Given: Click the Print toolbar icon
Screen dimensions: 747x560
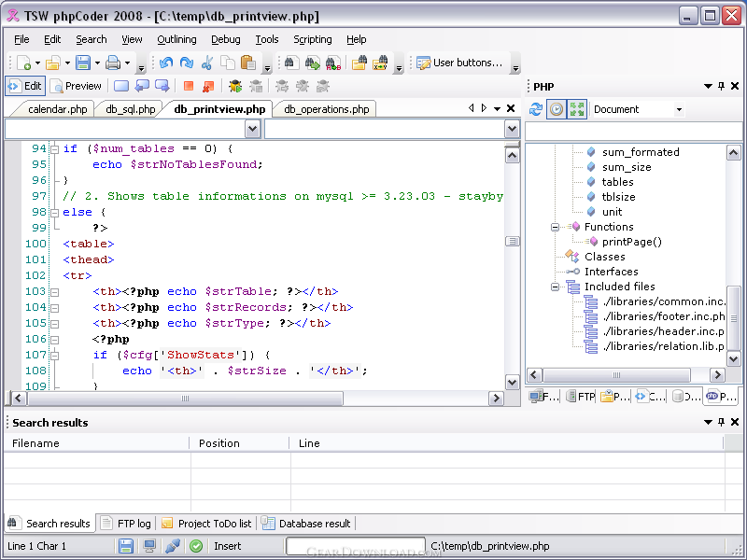Looking at the screenshot, I should 113,63.
